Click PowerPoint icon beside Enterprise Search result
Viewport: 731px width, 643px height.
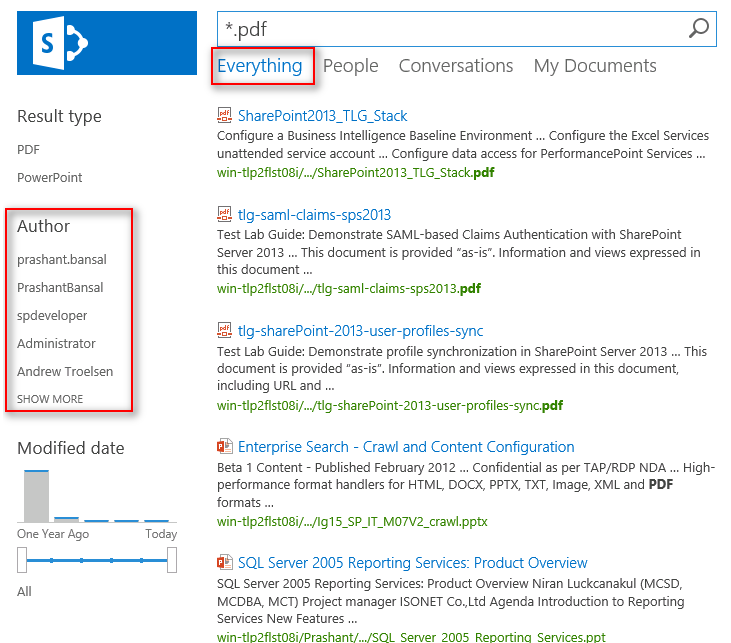(x=224, y=446)
